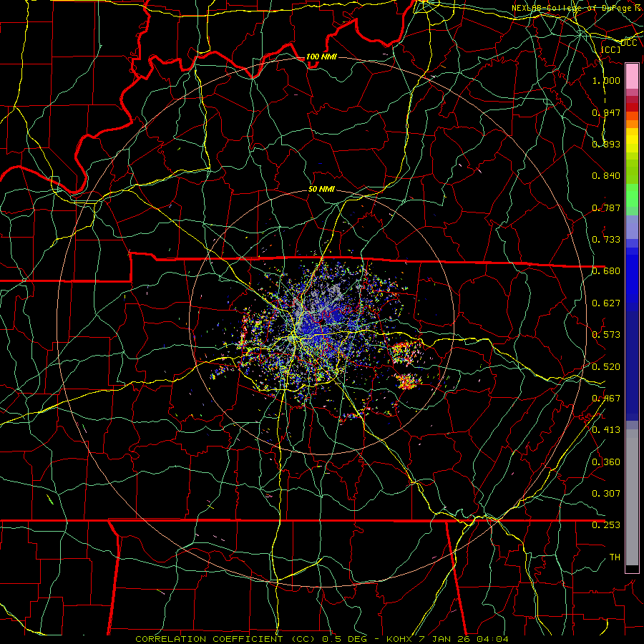The width and height of the screenshot is (644, 644).
Task: Click the 0.893 legend value
Action: pyautogui.click(x=606, y=144)
